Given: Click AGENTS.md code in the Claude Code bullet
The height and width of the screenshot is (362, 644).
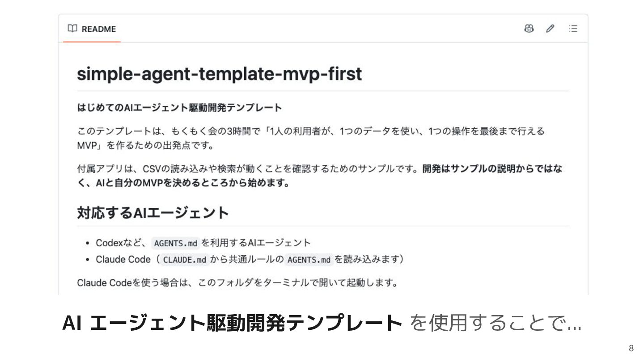Looking at the screenshot, I should click(x=309, y=260).
